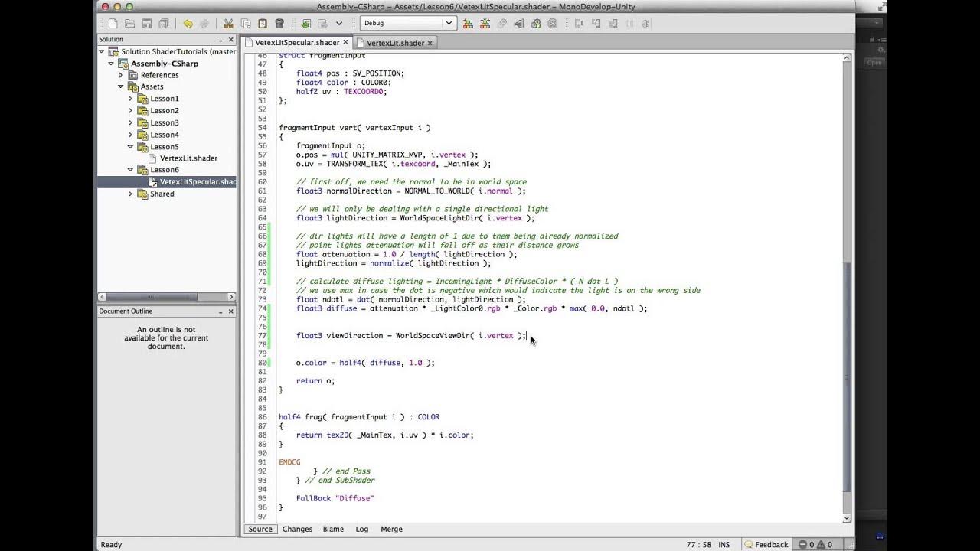Switch to the Changes view tab

coord(297,529)
